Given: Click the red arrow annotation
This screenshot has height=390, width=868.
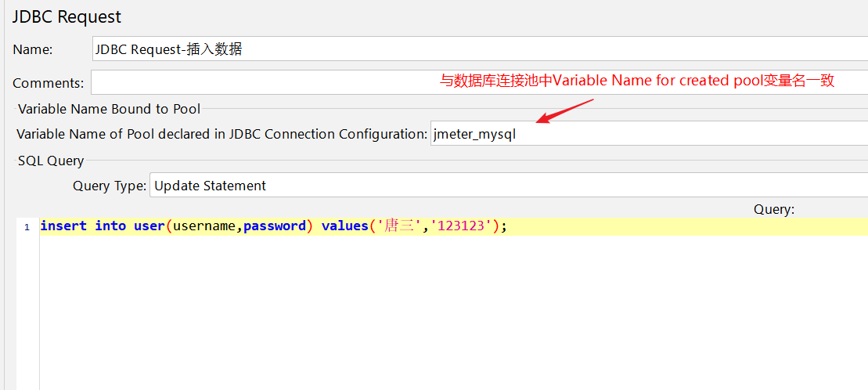Looking at the screenshot, I should (x=564, y=111).
